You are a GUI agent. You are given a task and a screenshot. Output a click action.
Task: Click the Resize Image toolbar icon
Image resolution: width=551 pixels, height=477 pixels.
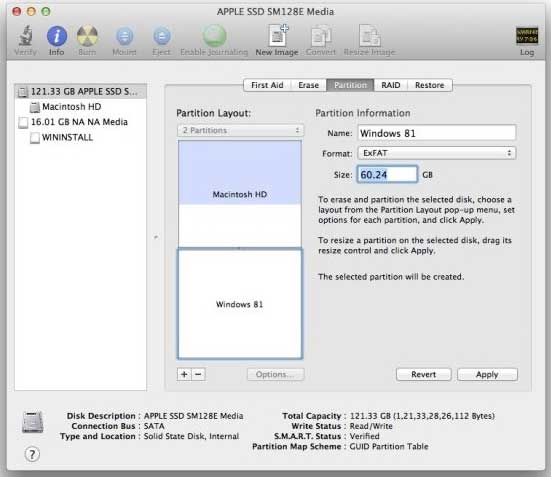369,36
